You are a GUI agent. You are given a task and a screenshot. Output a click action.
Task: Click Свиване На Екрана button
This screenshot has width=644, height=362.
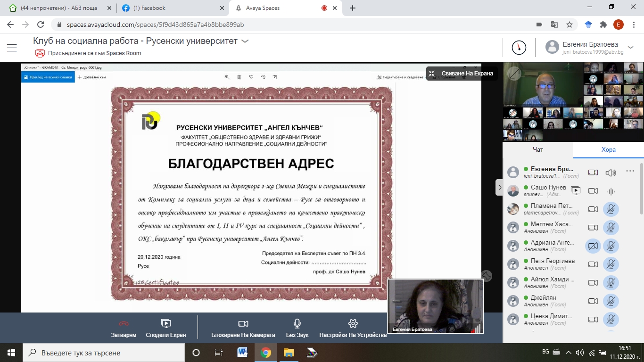click(462, 74)
